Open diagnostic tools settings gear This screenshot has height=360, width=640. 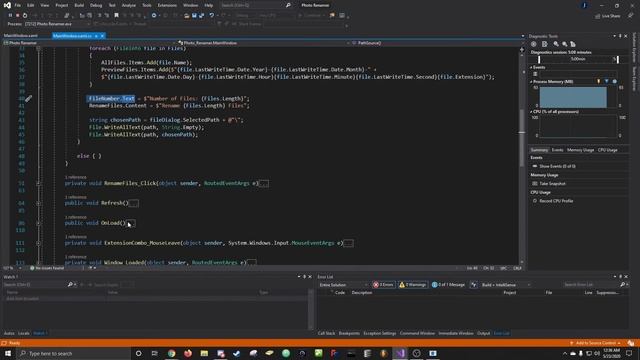tap(533, 44)
